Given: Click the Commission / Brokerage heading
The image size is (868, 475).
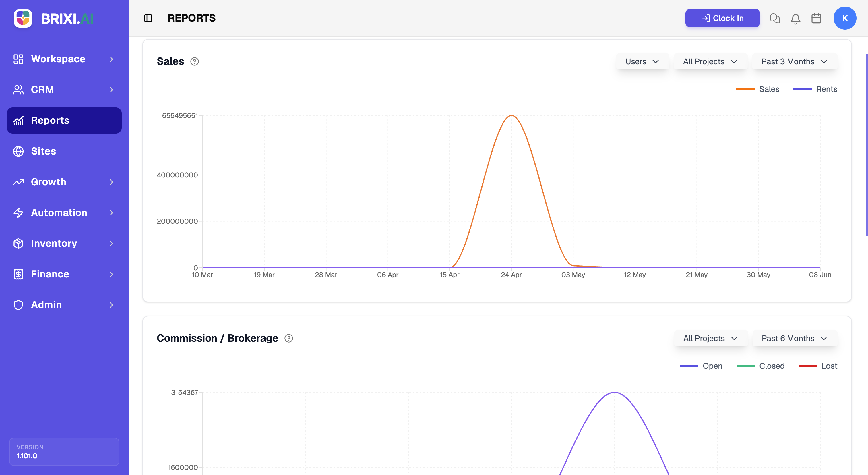Looking at the screenshot, I should tap(217, 338).
